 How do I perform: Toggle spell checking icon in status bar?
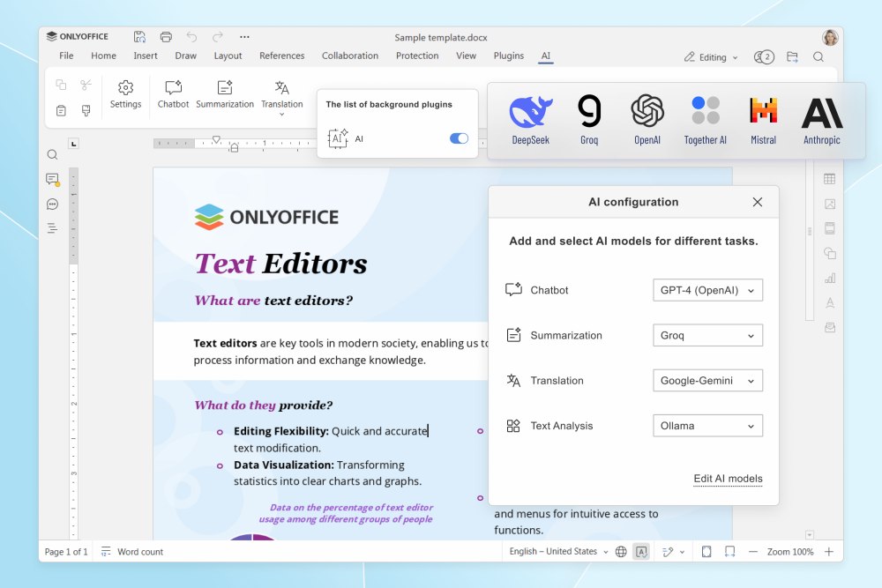[641, 552]
